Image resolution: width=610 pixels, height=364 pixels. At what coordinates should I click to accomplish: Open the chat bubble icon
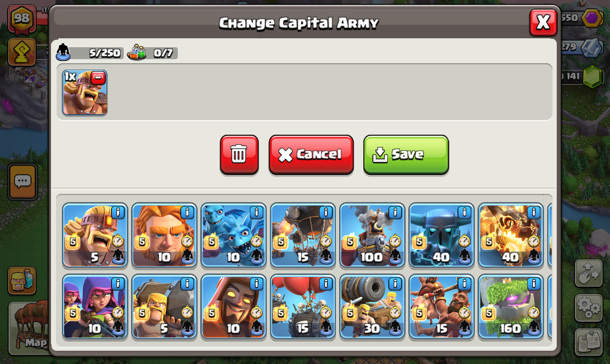click(x=23, y=181)
